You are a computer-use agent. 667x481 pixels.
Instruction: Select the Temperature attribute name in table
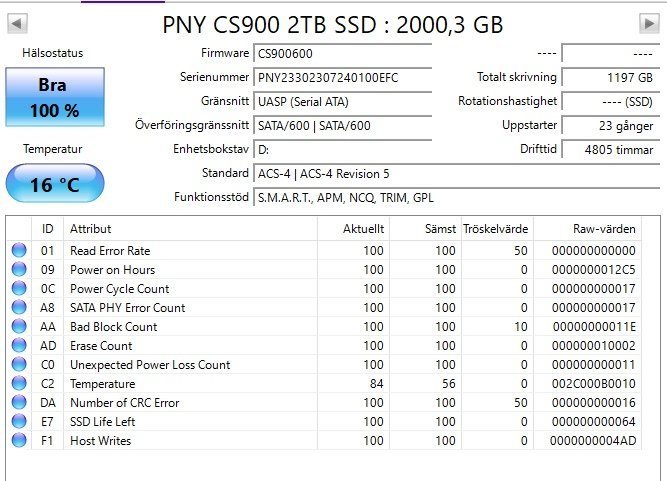[103, 384]
